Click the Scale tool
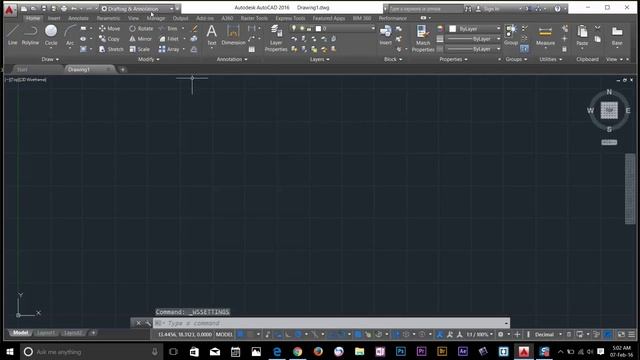640x360 pixels. [140, 49]
